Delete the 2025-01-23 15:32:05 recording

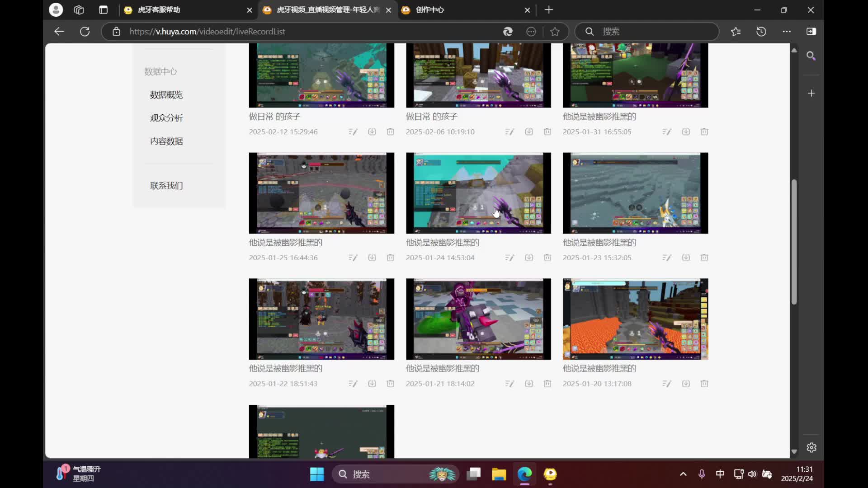pyautogui.click(x=704, y=258)
